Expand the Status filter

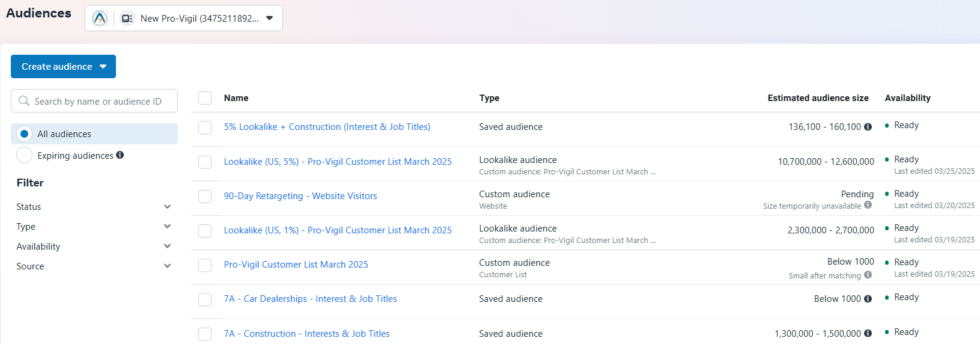(94, 207)
